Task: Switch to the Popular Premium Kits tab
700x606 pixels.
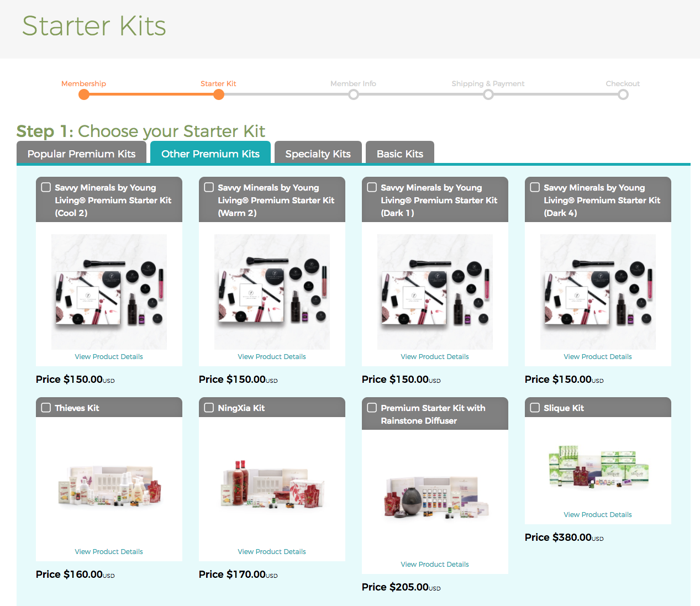Action: [x=82, y=152]
